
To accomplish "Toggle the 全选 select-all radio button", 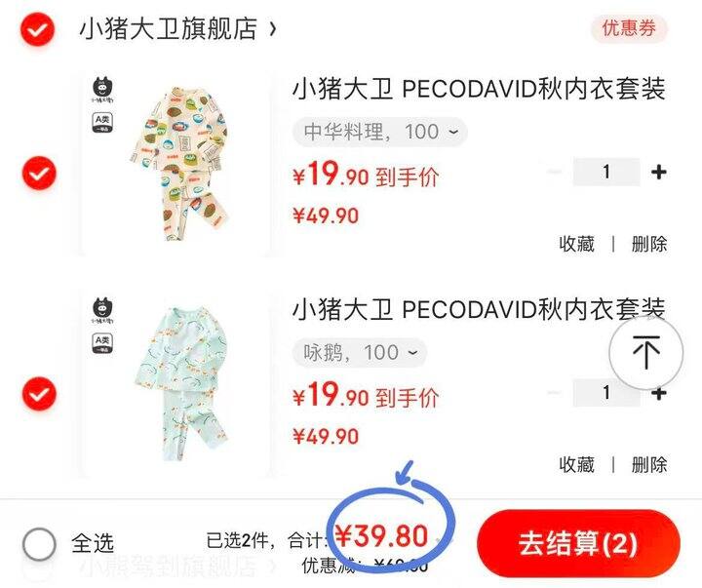I will [39, 544].
